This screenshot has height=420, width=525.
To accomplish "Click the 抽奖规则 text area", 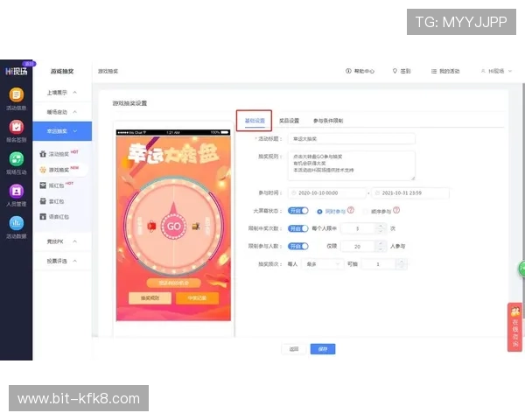I will pyautogui.click(x=352, y=165).
